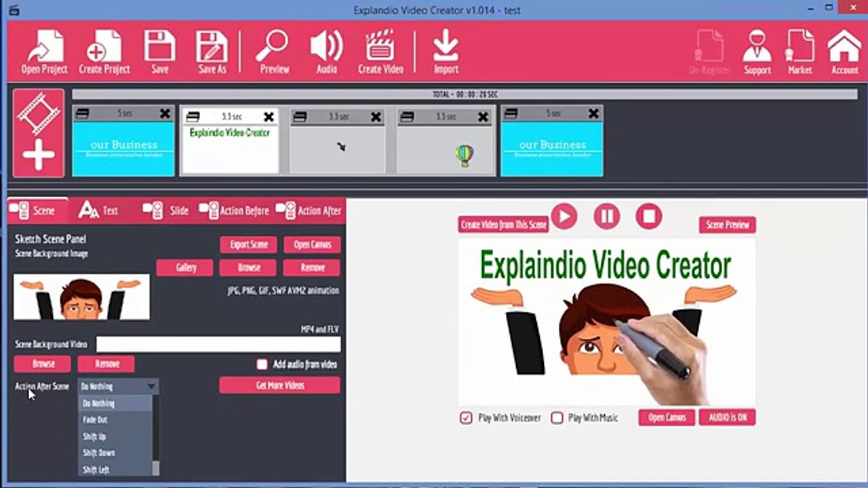This screenshot has width=868, height=488.
Task: Stop the scene preview
Action: [649, 216]
